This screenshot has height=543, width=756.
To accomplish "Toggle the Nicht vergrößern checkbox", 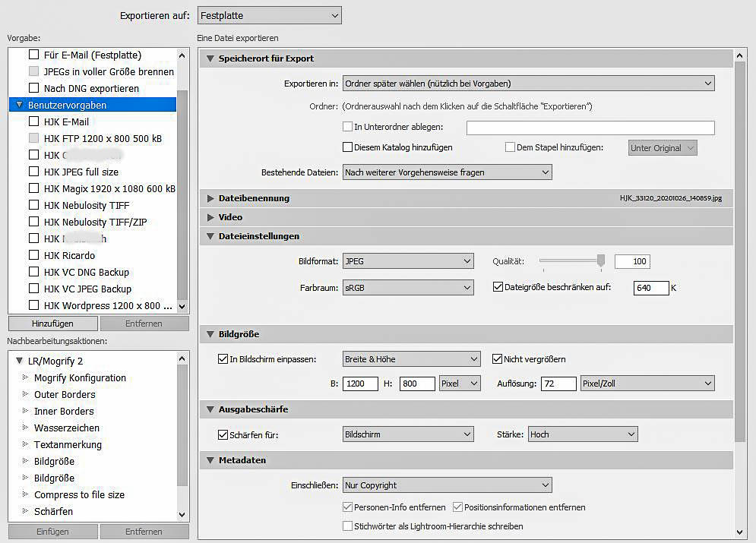I will pos(498,359).
